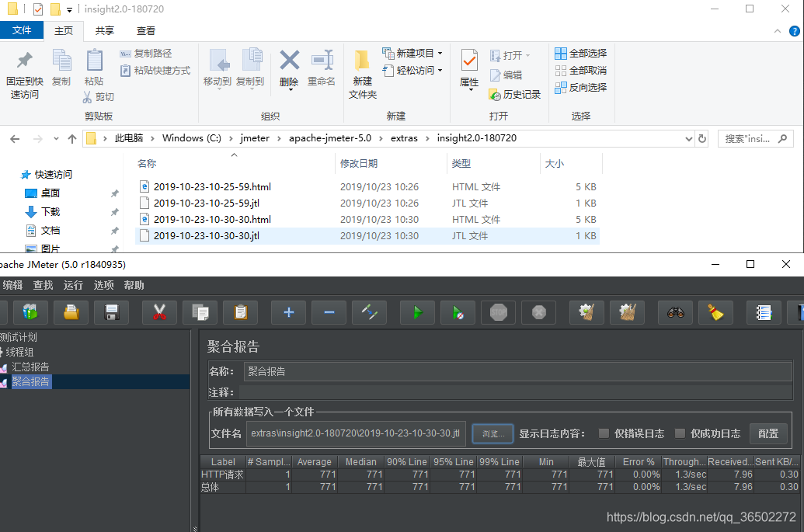Click Pin to Quick access in Explorer
The width and height of the screenshot is (804, 532).
[x=25, y=75]
